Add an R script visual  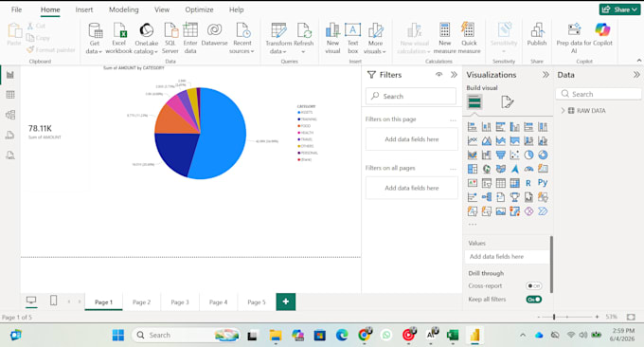pos(528,183)
